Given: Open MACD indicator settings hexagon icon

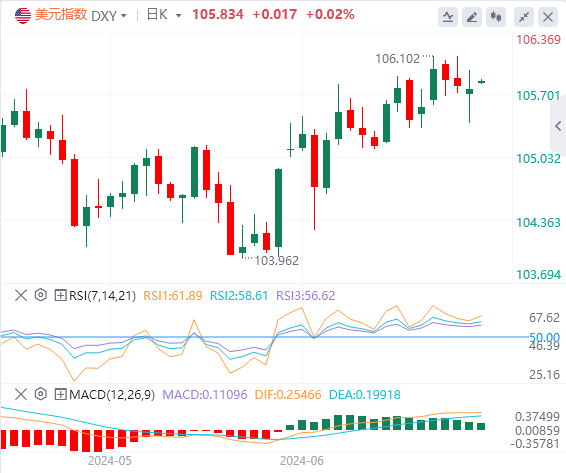Looking at the screenshot, I should click(41, 394).
